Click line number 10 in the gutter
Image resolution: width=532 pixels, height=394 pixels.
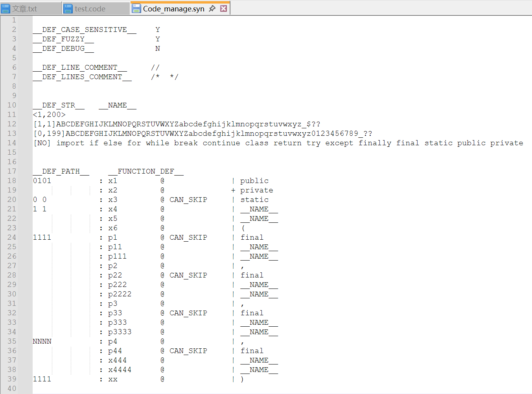click(x=12, y=105)
